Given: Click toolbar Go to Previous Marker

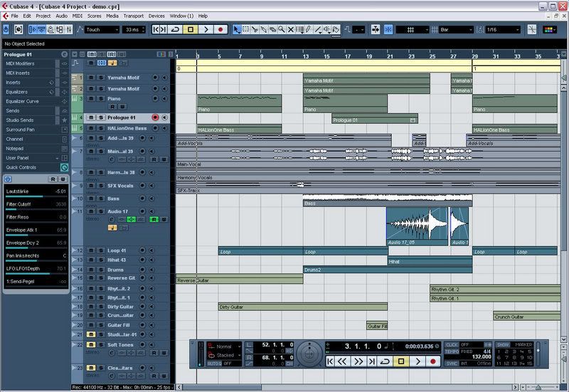Looking at the screenshot, I should coord(155,29).
